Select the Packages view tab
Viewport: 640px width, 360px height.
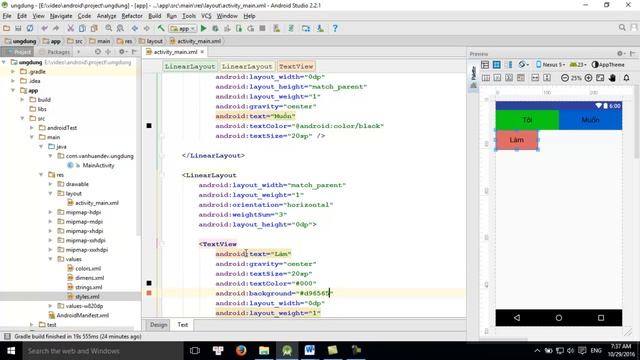coord(55,52)
